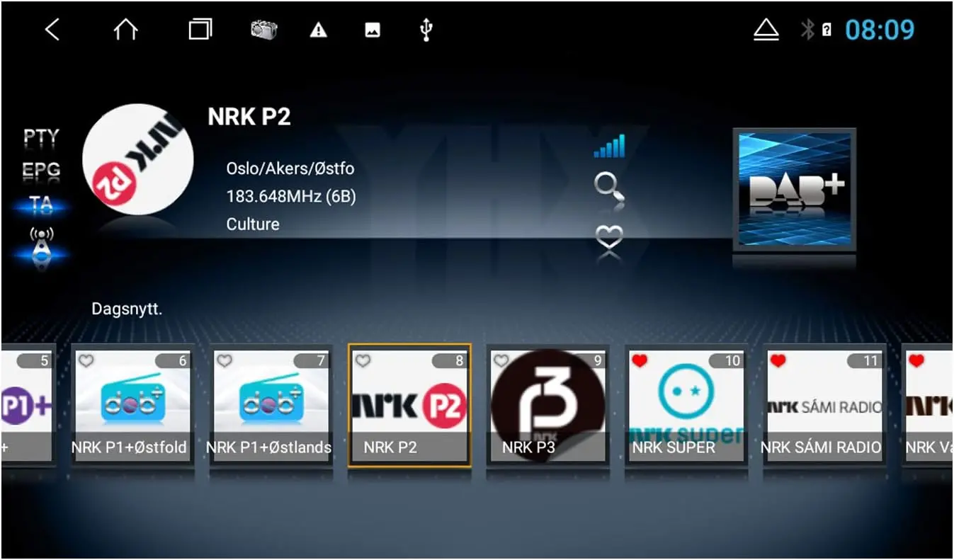This screenshot has height=560, width=954.
Task: Open the EPG program guide
Action: 41,171
